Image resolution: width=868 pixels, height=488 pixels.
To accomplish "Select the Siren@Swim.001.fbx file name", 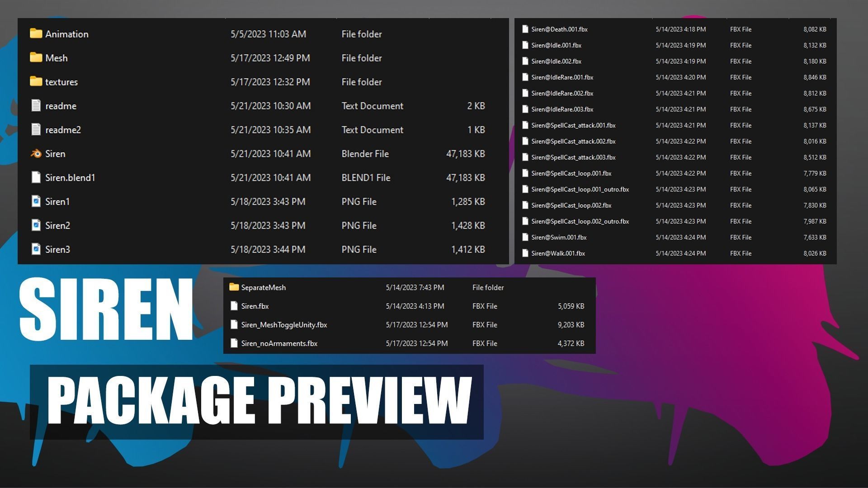I will pyautogui.click(x=559, y=237).
